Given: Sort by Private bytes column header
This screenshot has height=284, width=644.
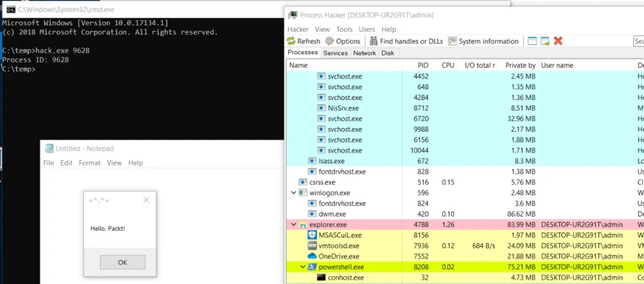Looking at the screenshot, I should point(518,65).
